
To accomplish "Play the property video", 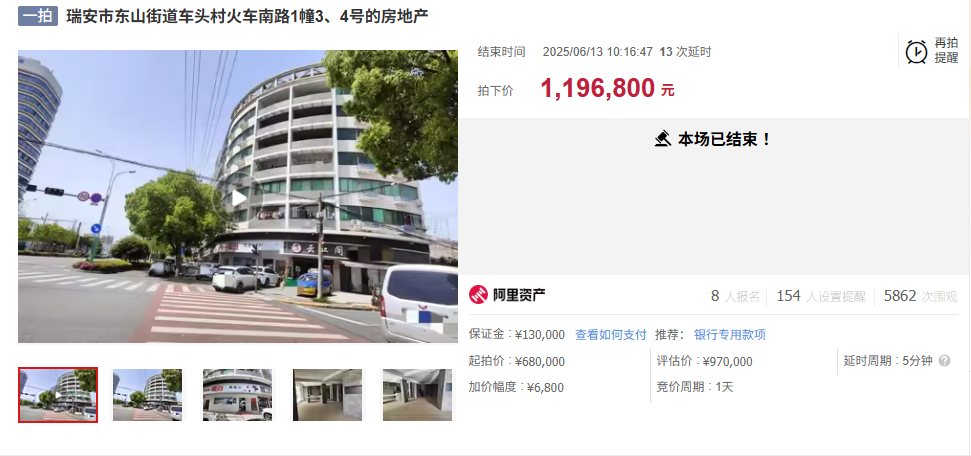I will pos(238,198).
